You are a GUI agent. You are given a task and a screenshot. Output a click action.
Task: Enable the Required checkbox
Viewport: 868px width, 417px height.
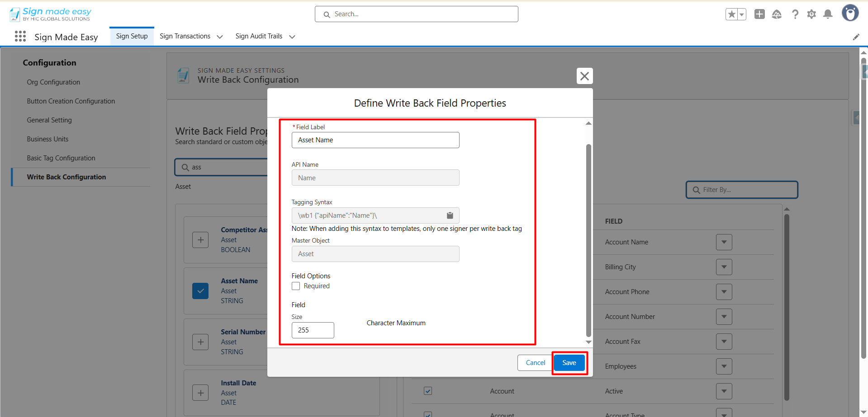pyautogui.click(x=296, y=286)
